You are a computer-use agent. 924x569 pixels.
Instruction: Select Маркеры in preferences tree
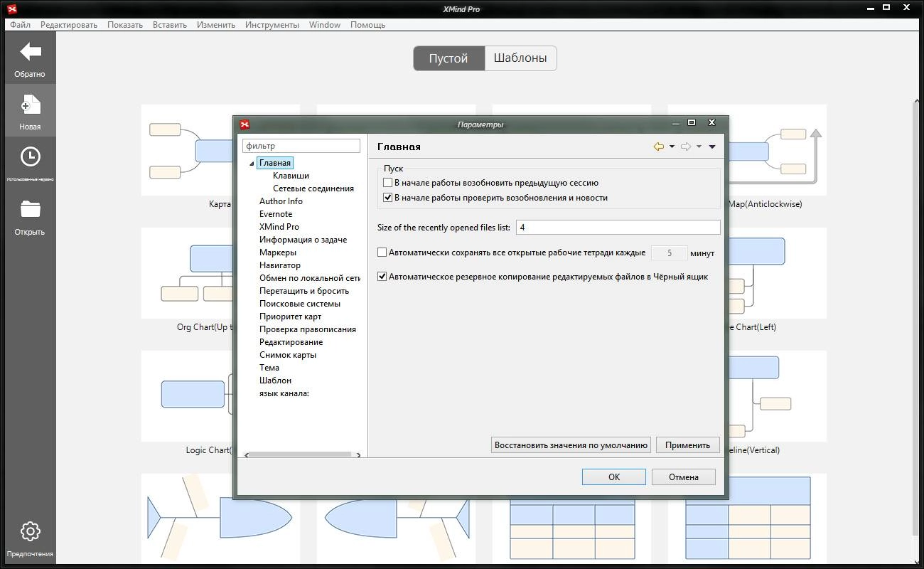pos(278,252)
